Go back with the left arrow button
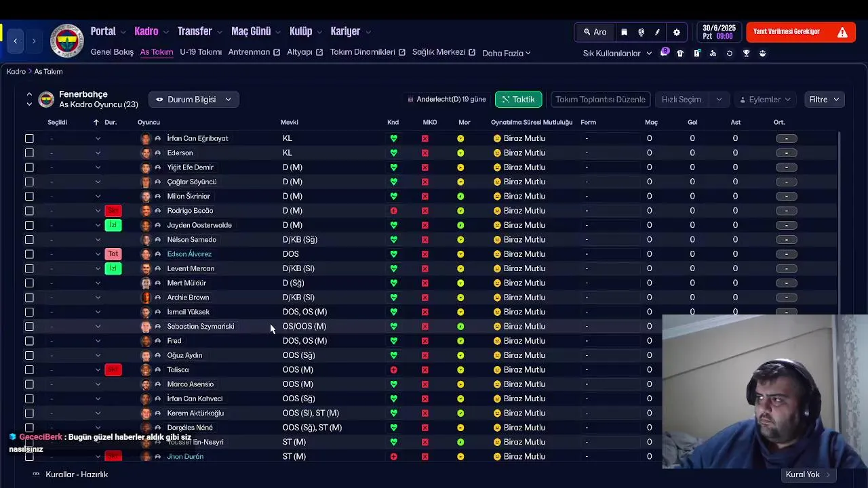The height and width of the screenshot is (488, 868). tap(16, 41)
